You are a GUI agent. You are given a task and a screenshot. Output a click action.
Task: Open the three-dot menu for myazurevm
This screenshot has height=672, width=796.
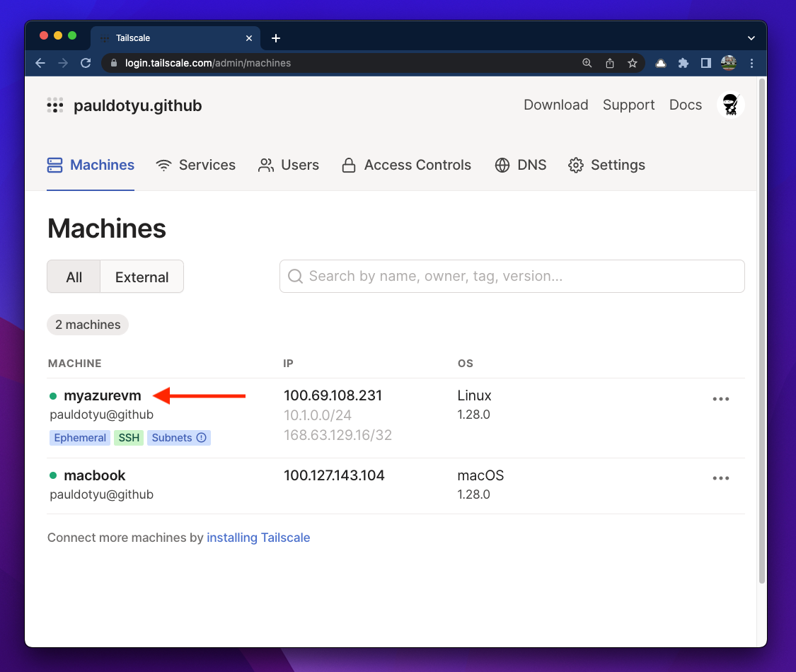pyautogui.click(x=720, y=399)
